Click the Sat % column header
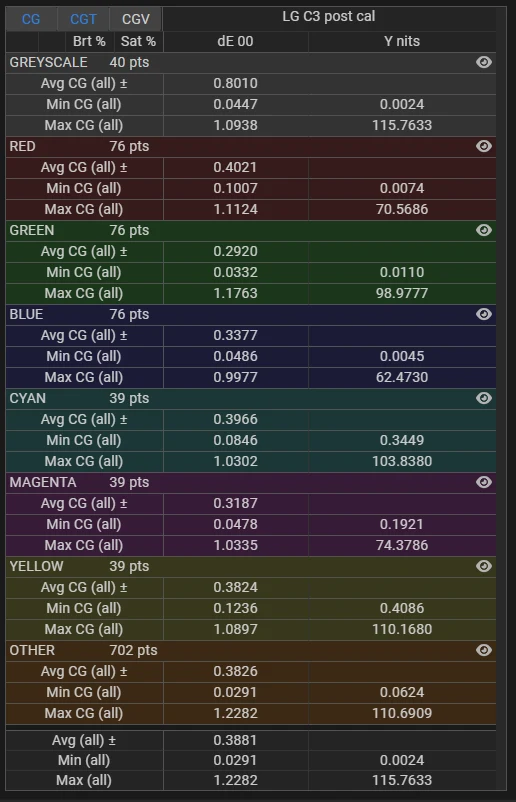Viewport: 516px width, 802px height. click(x=139, y=41)
